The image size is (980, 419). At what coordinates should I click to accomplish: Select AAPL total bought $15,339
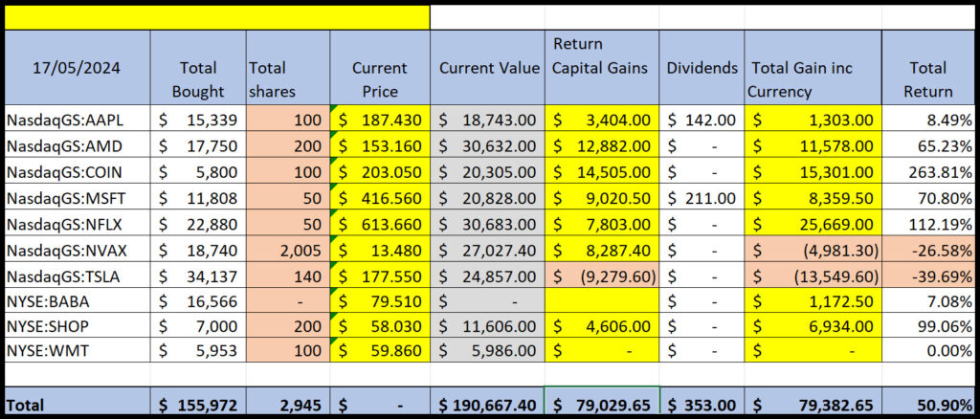coord(198,118)
